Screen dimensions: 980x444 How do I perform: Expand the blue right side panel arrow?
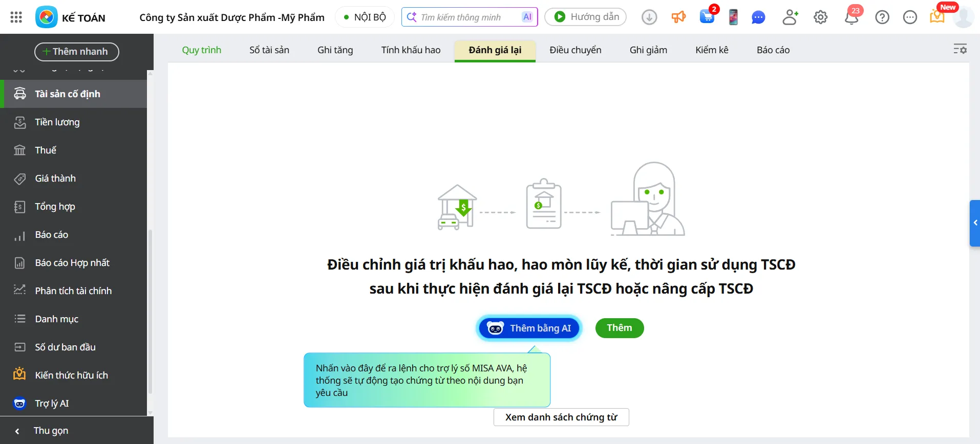pos(975,223)
